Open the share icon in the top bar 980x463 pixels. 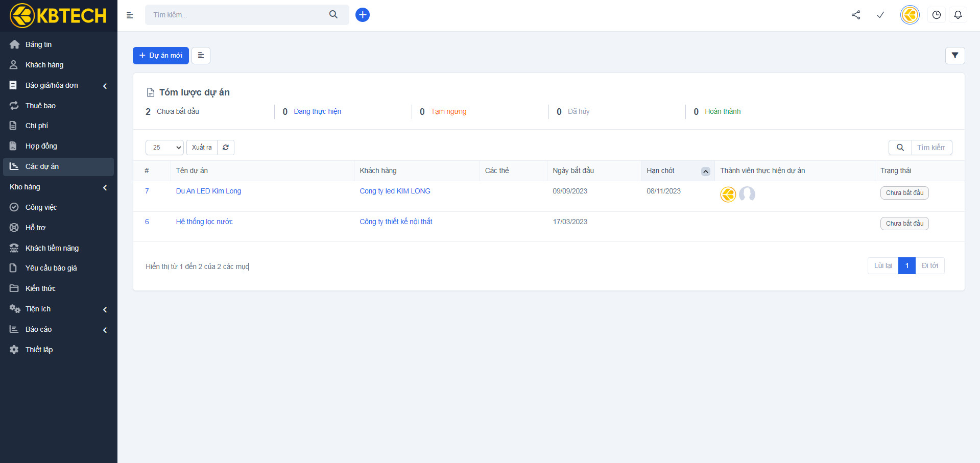click(x=856, y=15)
